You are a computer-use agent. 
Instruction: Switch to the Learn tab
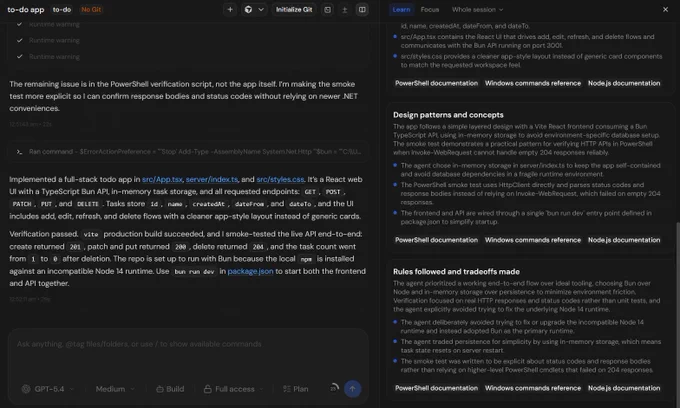tap(401, 10)
